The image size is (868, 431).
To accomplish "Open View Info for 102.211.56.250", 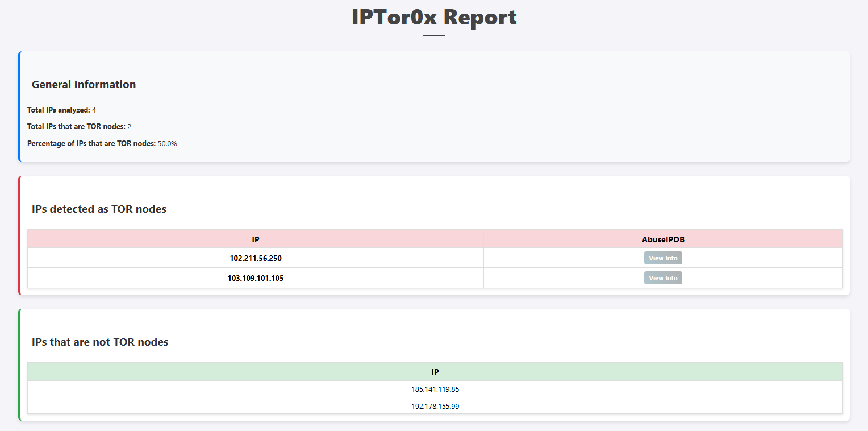I will click(663, 258).
